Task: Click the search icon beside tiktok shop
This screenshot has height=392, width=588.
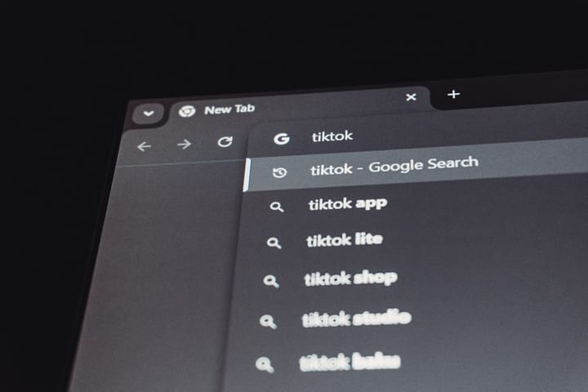Action: 271,281
